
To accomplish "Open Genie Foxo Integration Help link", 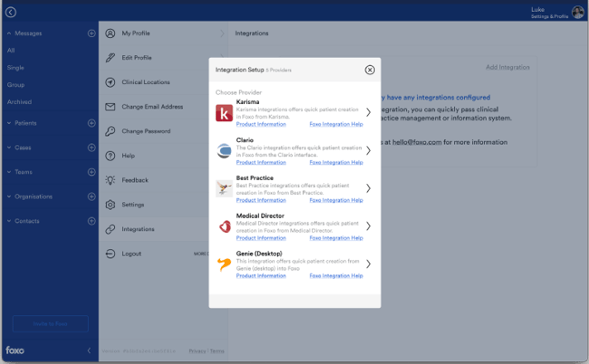I will 336,276.
